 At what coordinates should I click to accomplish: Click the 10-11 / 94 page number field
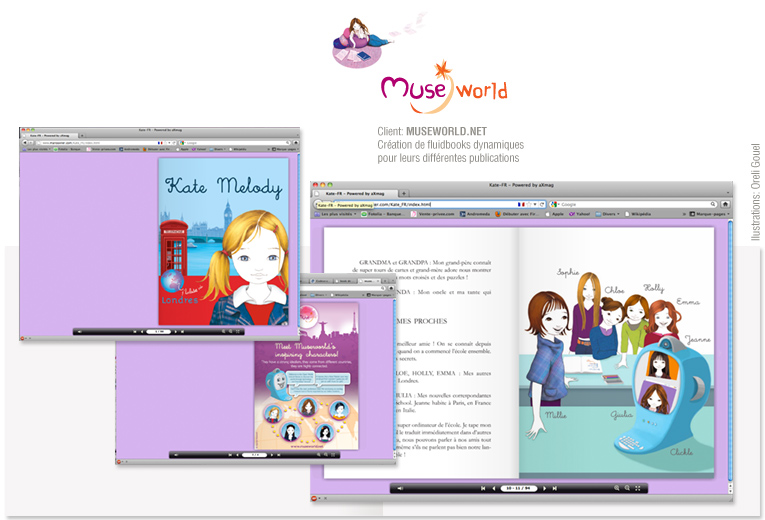(x=519, y=488)
